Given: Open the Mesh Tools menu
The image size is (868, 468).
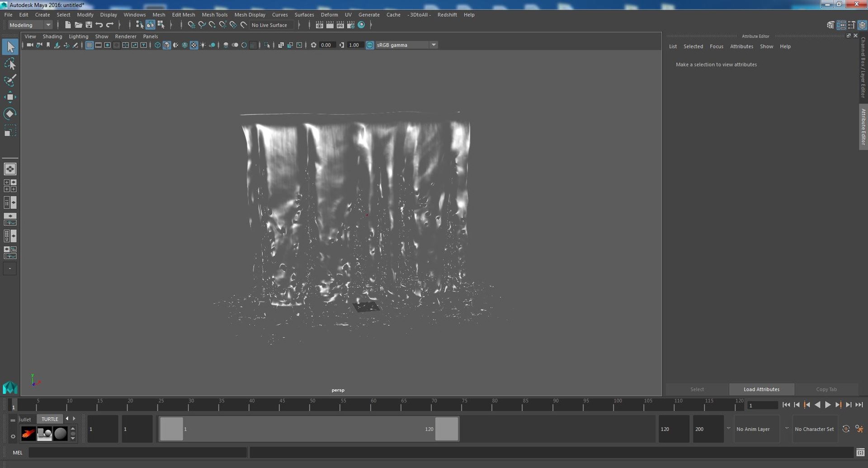Looking at the screenshot, I should click(x=214, y=14).
